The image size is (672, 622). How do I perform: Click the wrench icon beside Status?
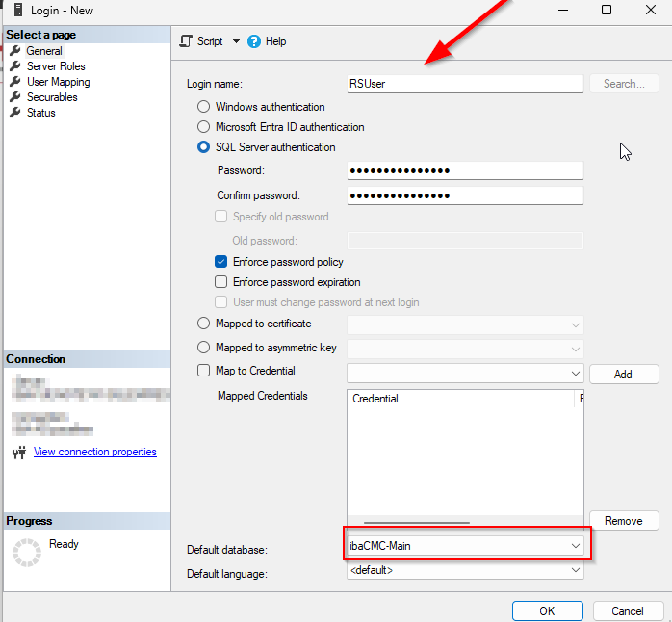click(15, 113)
